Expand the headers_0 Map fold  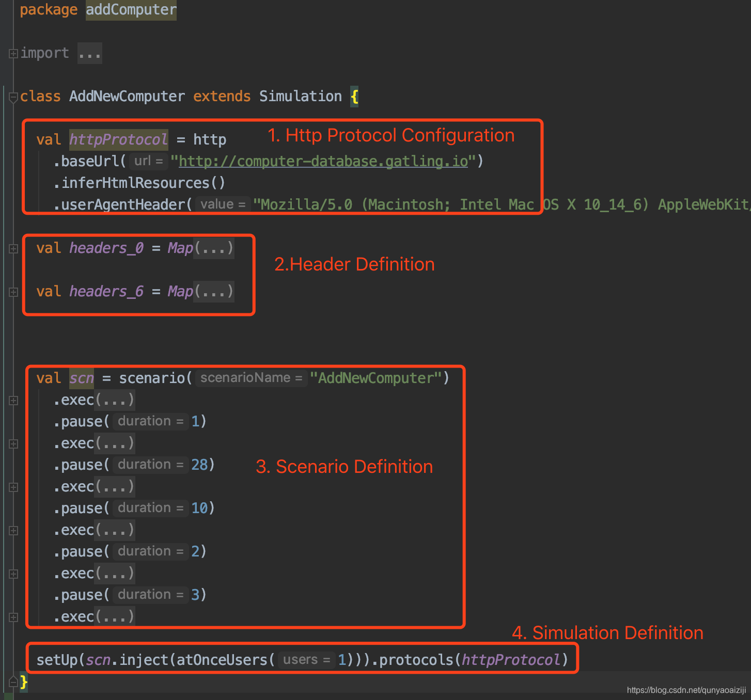point(13,249)
